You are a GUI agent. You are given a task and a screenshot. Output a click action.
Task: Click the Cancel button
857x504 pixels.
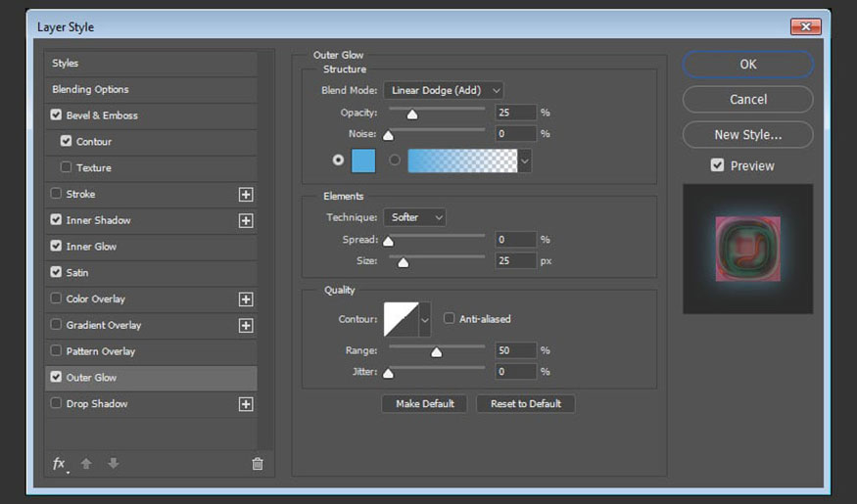(x=747, y=100)
